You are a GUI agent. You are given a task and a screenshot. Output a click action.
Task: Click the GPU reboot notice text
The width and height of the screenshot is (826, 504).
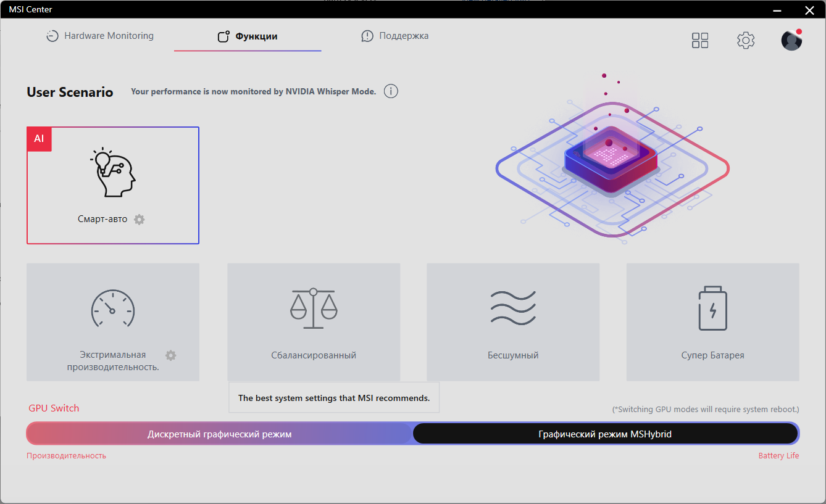tap(706, 409)
